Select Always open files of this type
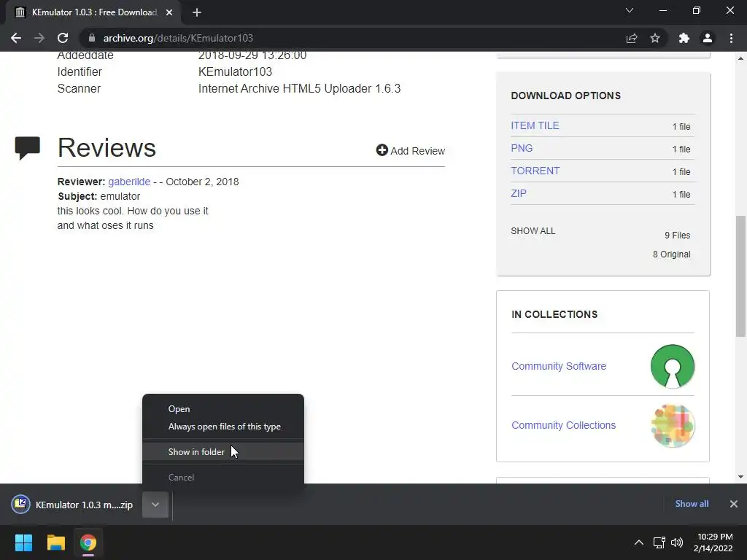747x560 pixels. (x=223, y=426)
